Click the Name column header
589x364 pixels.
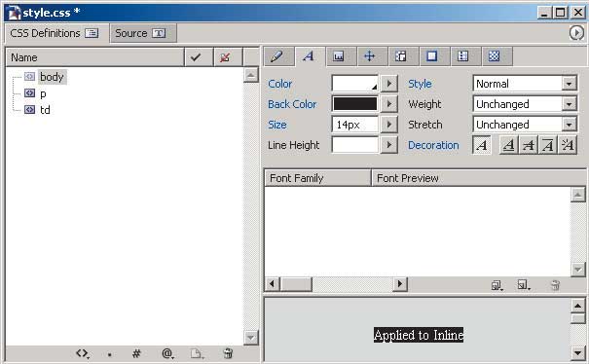click(x=95, y=57)
